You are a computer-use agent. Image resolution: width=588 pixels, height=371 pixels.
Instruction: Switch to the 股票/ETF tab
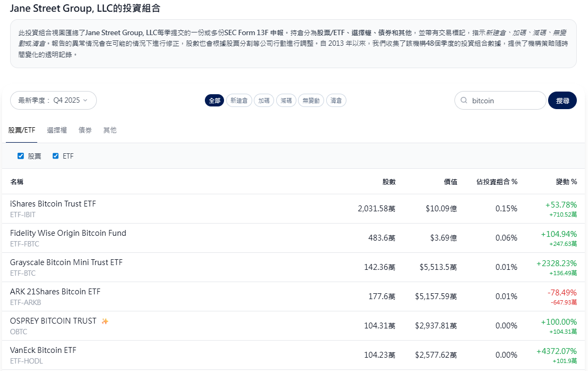(22, 130)
